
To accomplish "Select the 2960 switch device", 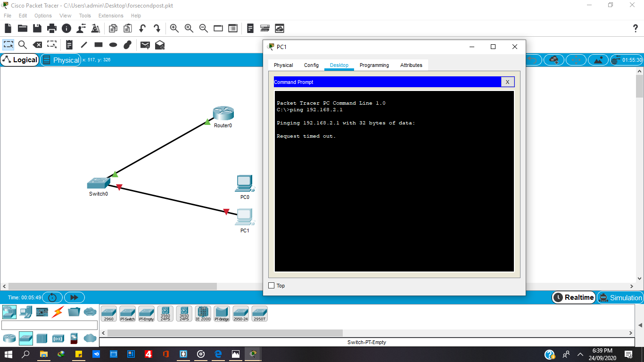I will click(x=108, y=313).
